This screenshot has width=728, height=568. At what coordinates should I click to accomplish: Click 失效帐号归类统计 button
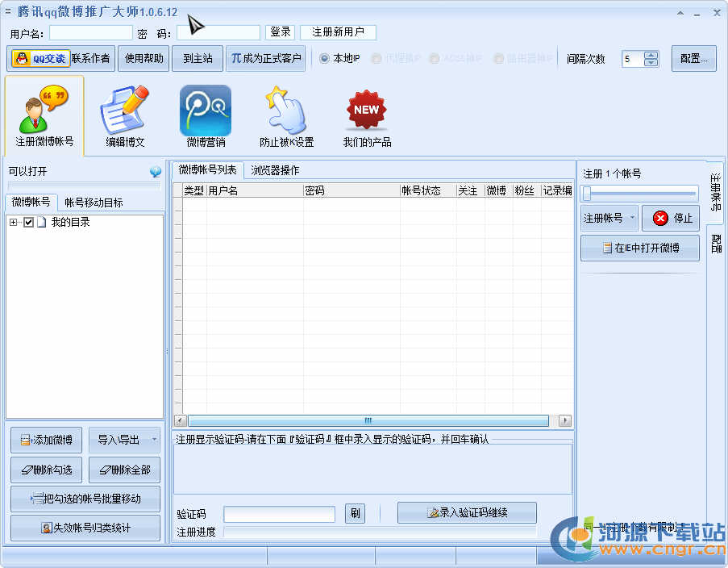coord(85,528)
